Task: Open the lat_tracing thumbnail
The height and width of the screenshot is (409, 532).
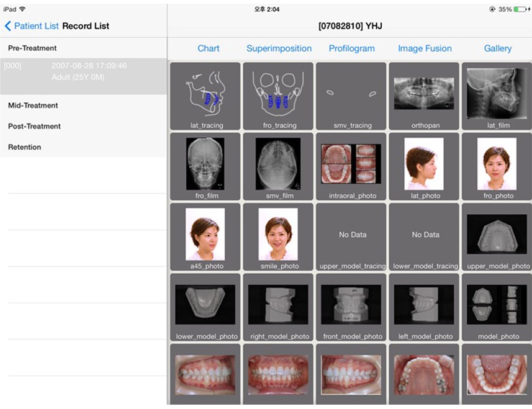Action: (205, 96)
